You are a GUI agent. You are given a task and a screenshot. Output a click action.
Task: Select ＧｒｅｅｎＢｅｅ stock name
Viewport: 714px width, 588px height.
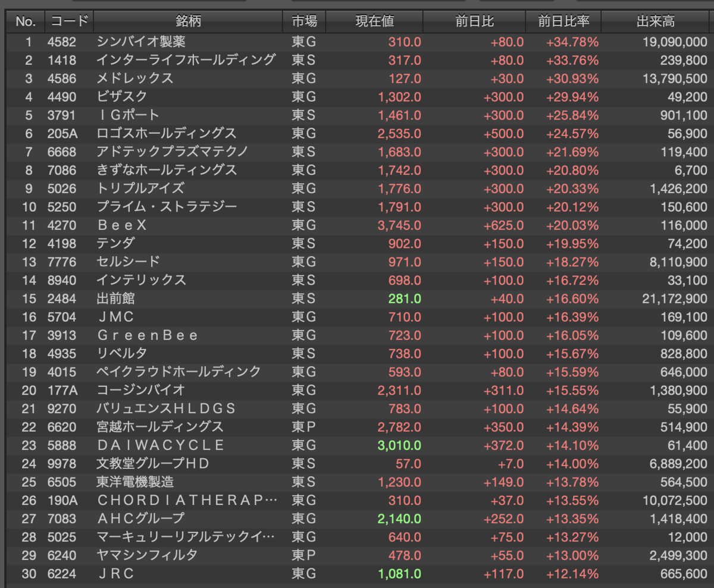pos(148,335)
